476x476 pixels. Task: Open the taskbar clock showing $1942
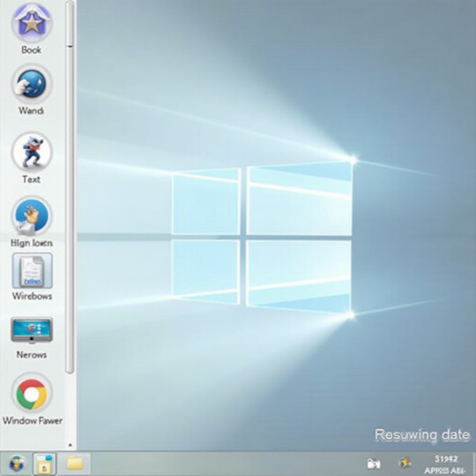[445, 464]
